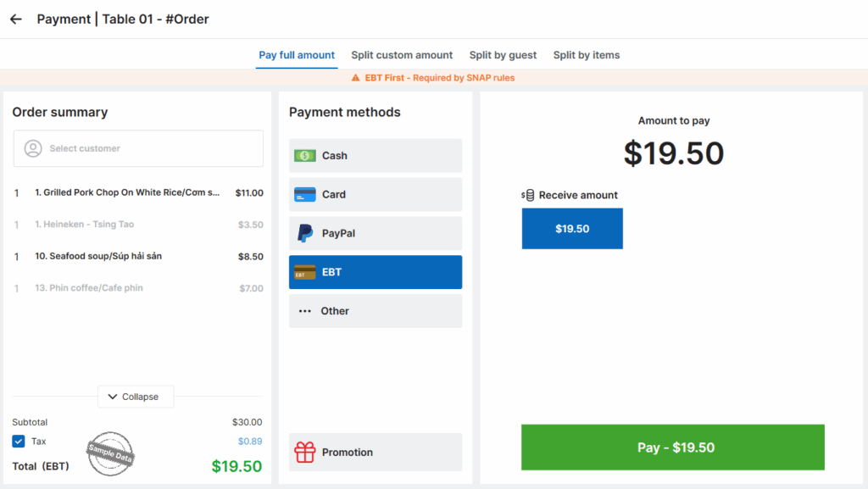868x489 pixels.
Task: Click the Pay full amount tab
Action: [297, 55]
